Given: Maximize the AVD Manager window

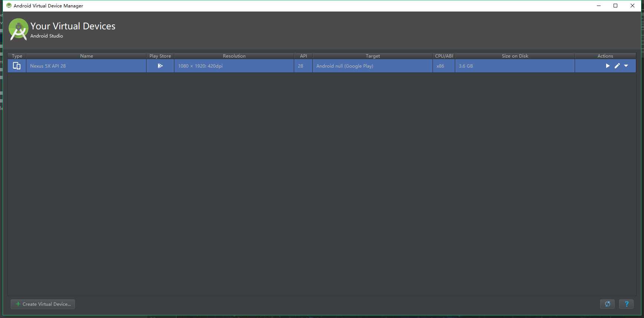Looking at the screenshot, I should click(615, 6).
